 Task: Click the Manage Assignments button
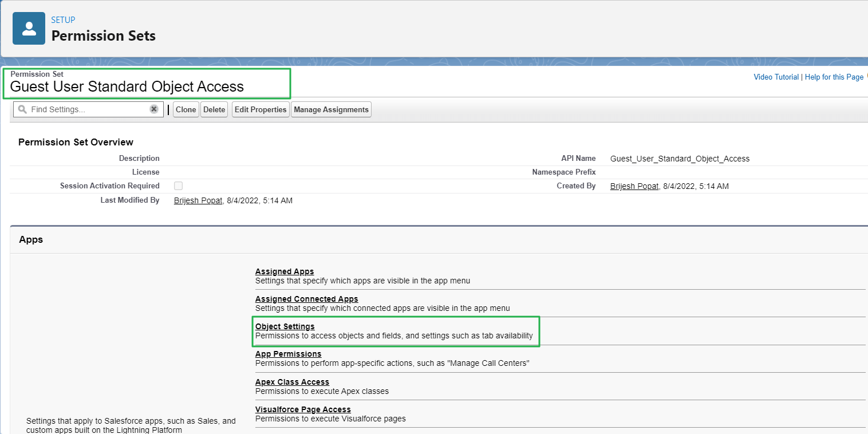[331, 109]
